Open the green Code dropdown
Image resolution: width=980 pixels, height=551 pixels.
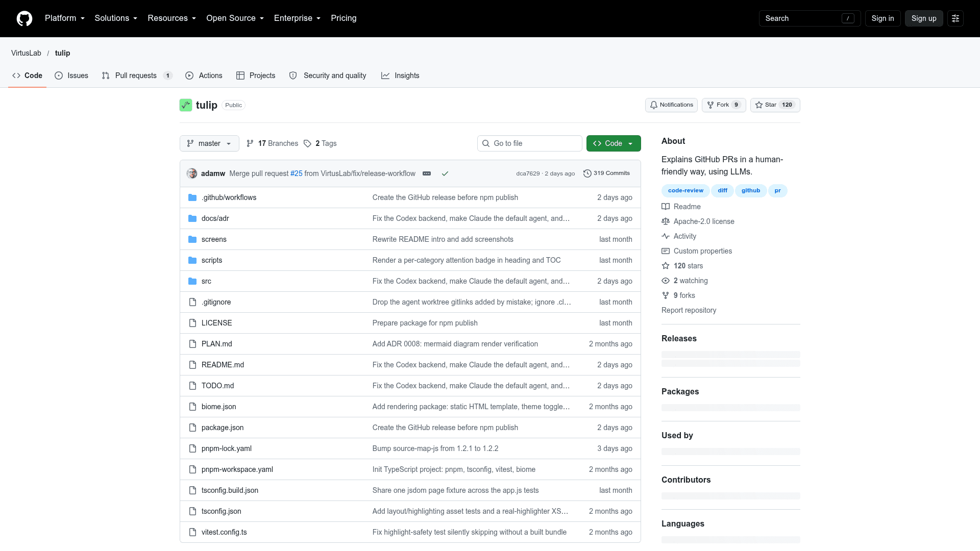pyautogui.click(x=614, y=143)
